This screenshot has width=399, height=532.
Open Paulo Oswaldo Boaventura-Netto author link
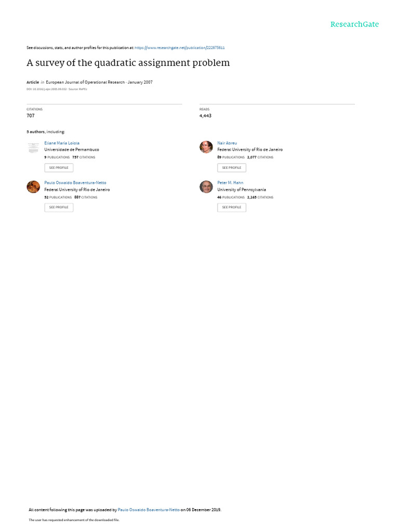pos(75,182)
